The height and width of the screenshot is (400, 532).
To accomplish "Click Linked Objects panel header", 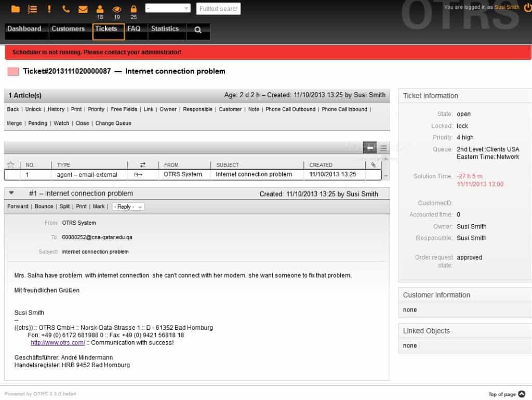I will click(465, 331).
